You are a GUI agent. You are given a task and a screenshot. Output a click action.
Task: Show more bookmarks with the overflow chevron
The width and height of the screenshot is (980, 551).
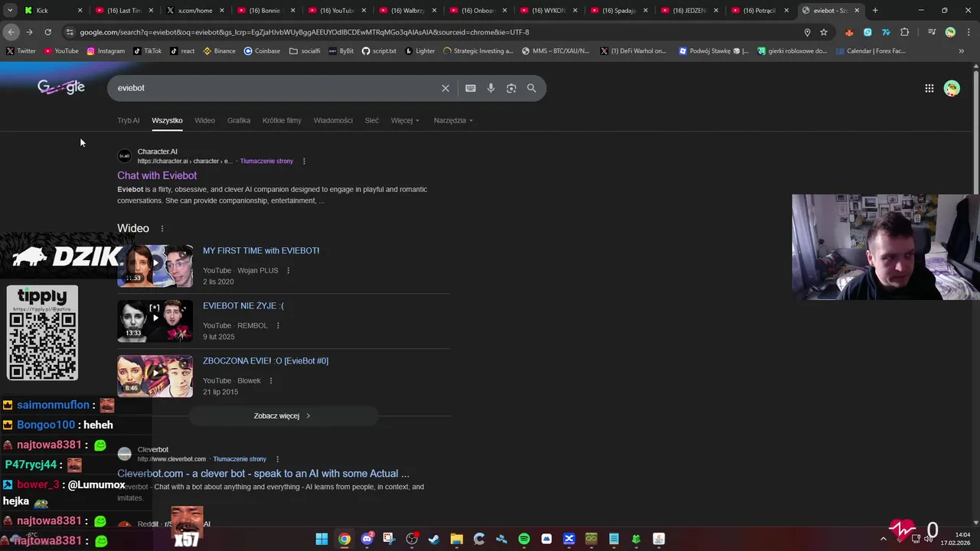coord(962,51)
